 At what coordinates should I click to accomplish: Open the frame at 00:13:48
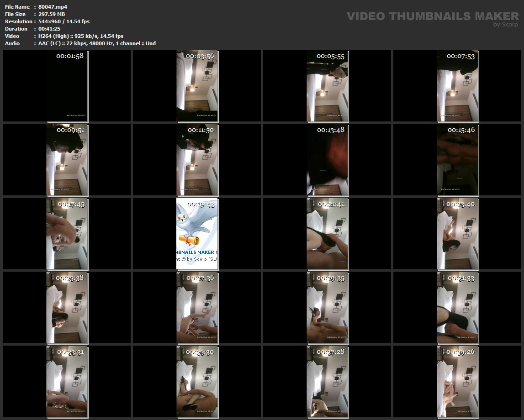coord(328,160)
